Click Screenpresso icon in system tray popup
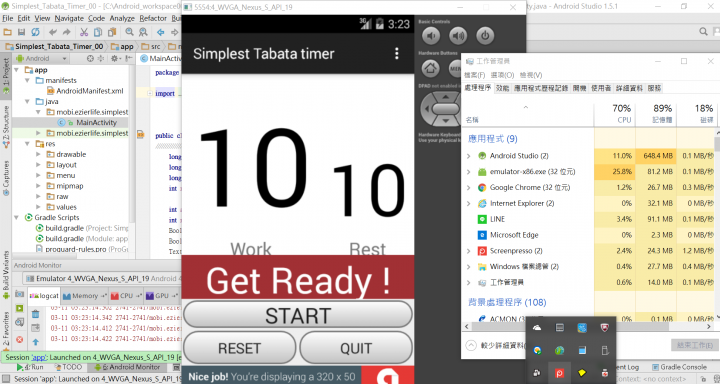Image resolution: width=720 pixels, height=384 pixels. click(559, 373)
